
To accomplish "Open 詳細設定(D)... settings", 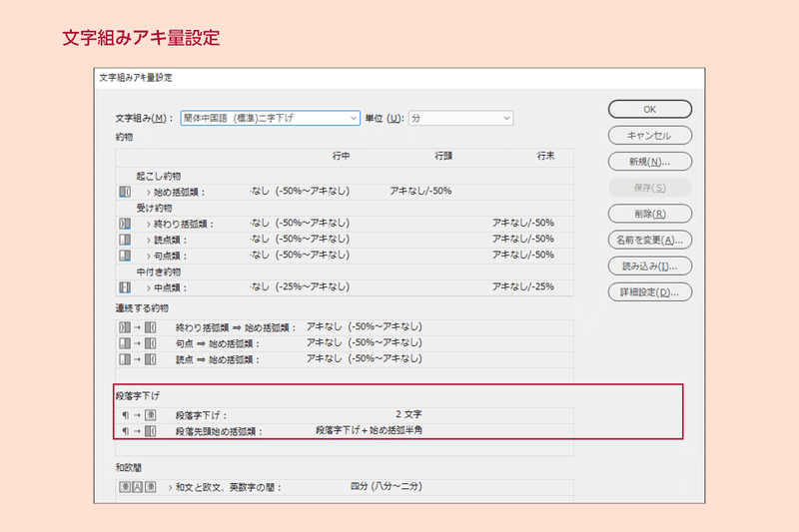I will (650, 292).
